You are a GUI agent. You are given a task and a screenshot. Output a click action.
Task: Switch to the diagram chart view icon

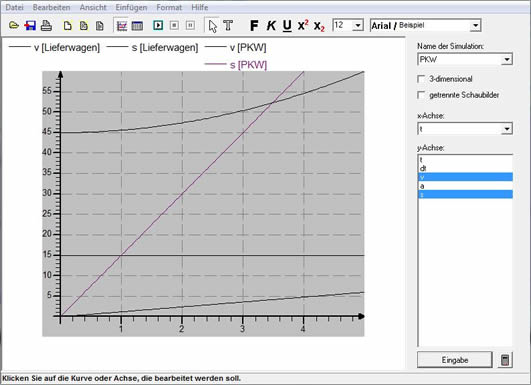122,25
